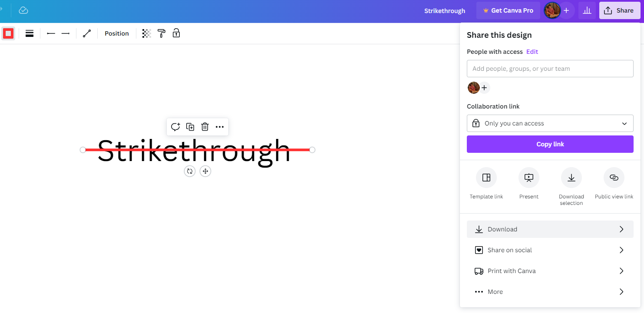Image resolution: width=644 pixels, height=313 pixels.
Task: Click the plus button under the people field
Action: (484, 88)
